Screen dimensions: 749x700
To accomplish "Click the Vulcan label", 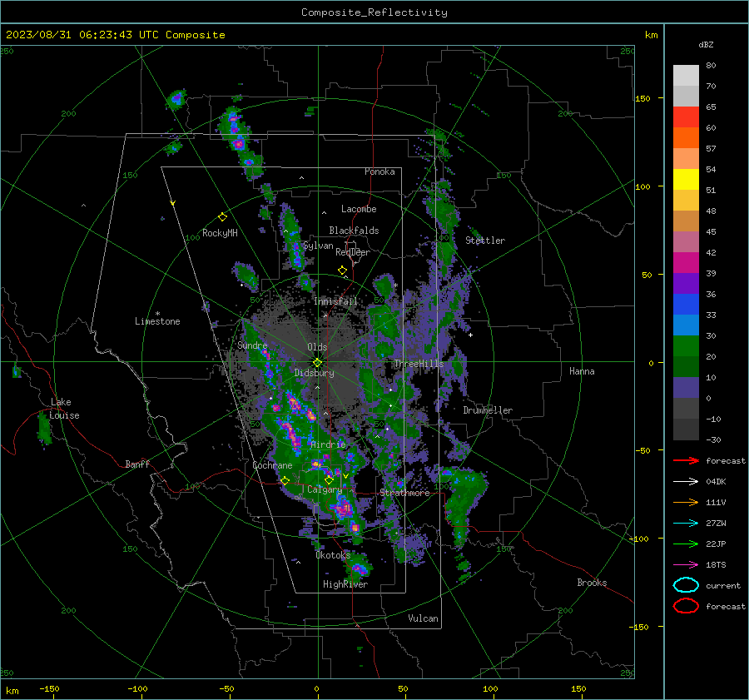I will (x=423, y=618).
